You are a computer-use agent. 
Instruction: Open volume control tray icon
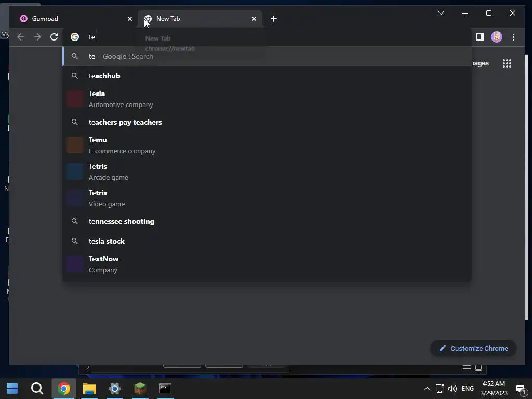pos(453,389)
